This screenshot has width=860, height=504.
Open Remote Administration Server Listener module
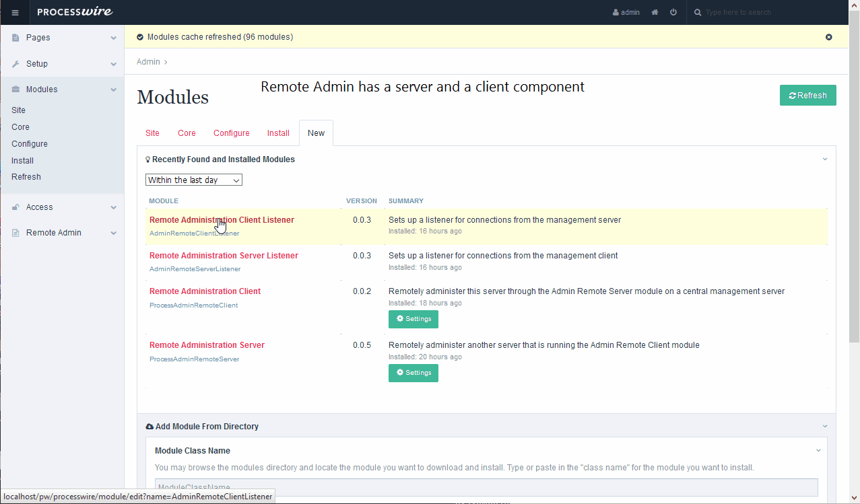pos(224,256)
